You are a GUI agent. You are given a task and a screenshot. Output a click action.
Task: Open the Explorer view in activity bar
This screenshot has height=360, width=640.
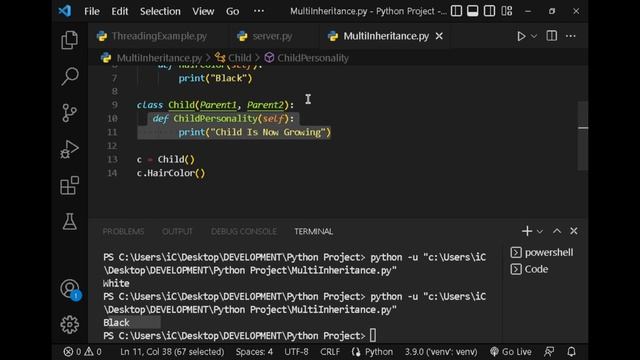click(69, 40)
